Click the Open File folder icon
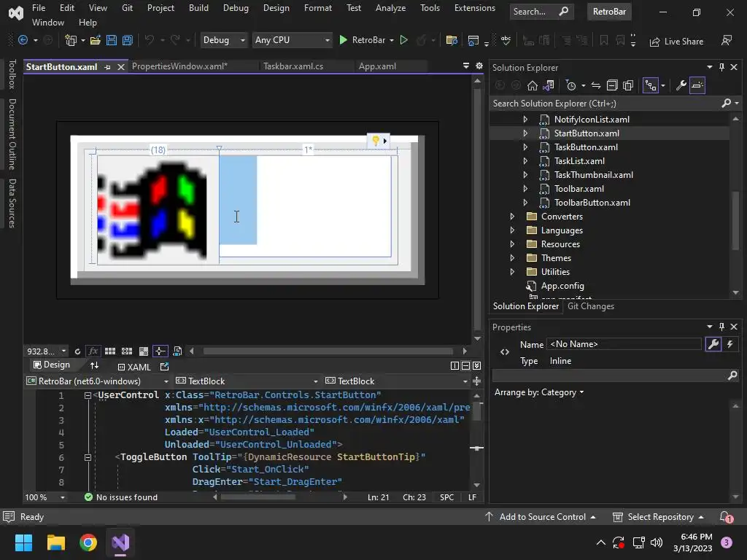 pyautogui.click(x=96, y=41)
